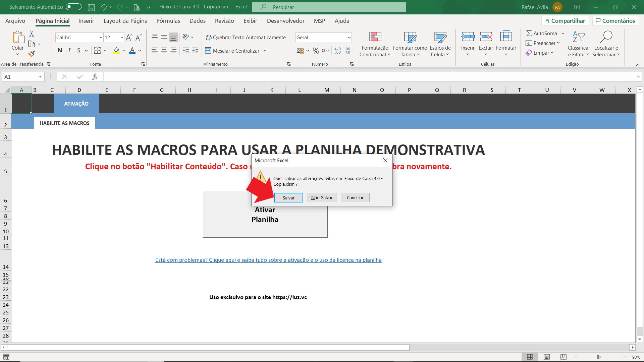Click Não Salvar in the dialog
Image resolution: width=644 pixels, height=362 pixels.
click(x=322, y=198)
